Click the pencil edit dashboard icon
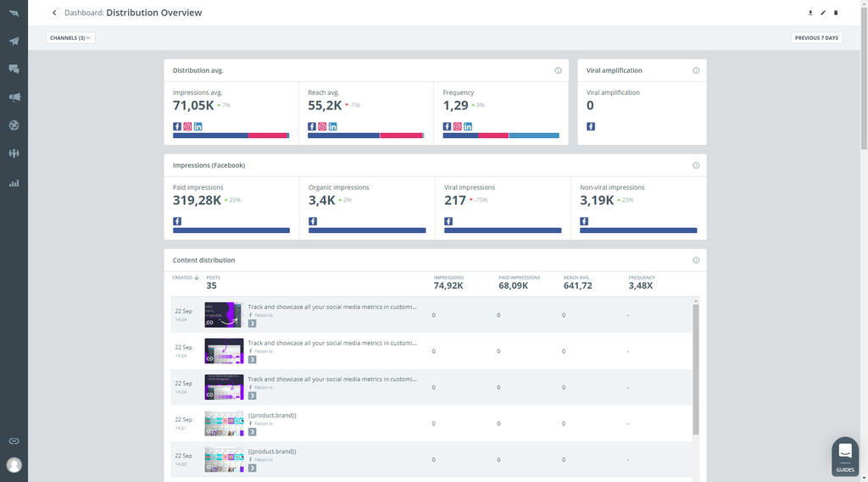Viewport: 868px width, 482px height. pyautogui.click(x=823, y=13)
